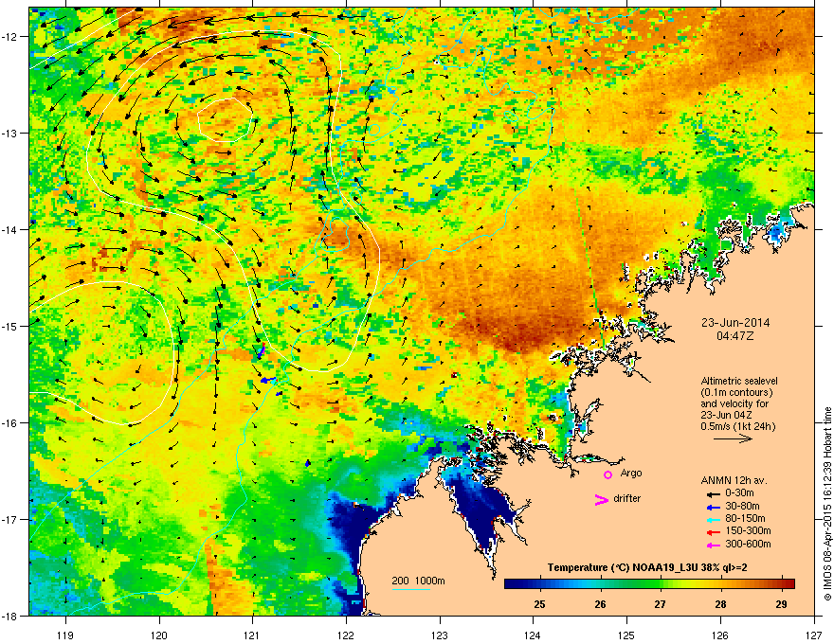This screenshot has width=834, height=644.
Task: Click the time label 04:47Z
Action: tap(735, 336)
